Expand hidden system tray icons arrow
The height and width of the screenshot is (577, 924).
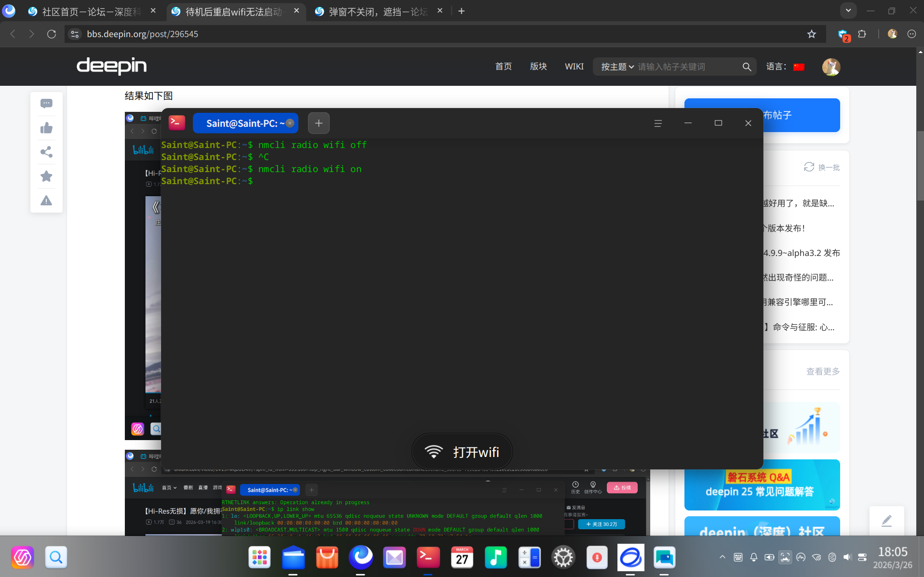(x=722, y=557)
